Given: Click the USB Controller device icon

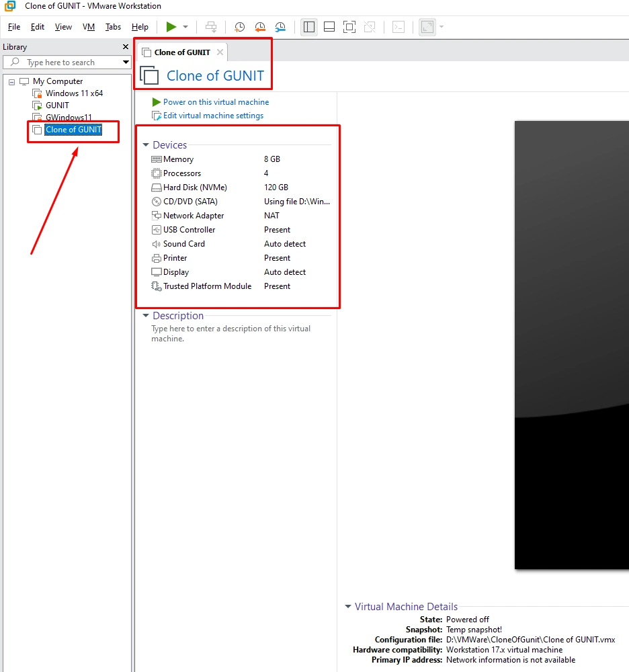Looking at the screenshot, I should [157, 230].
